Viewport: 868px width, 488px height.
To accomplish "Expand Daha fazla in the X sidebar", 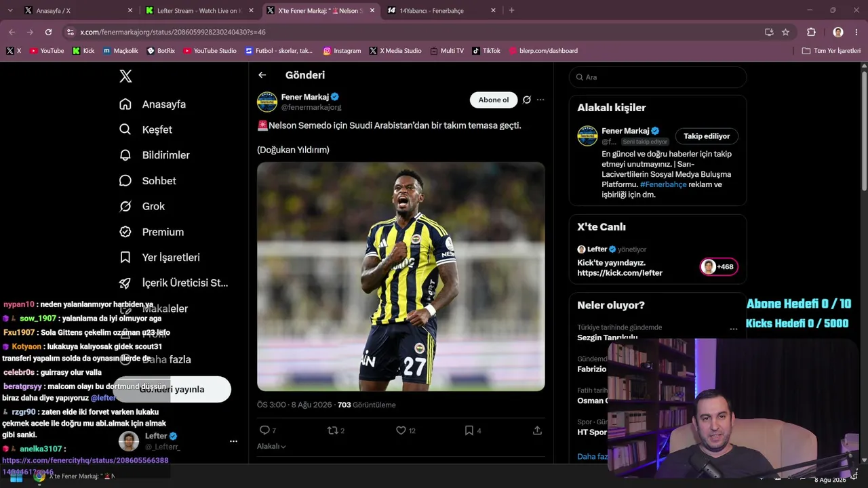I will pos(155,359).
